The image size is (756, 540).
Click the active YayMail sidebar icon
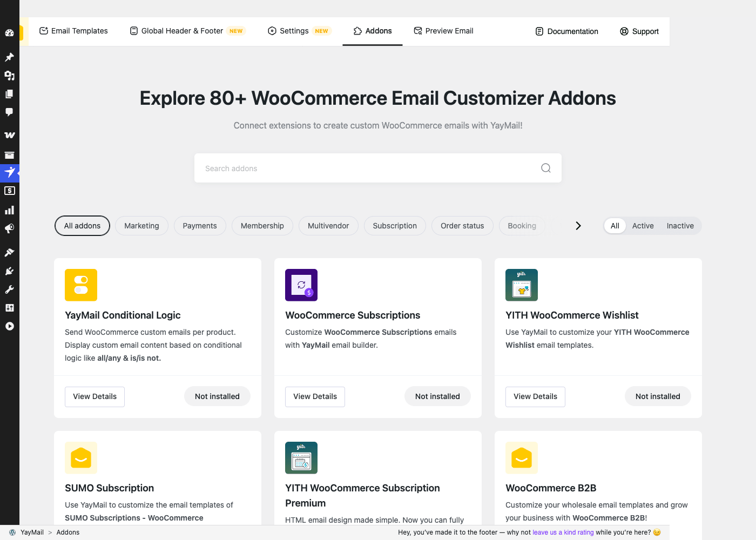(9, 173)
